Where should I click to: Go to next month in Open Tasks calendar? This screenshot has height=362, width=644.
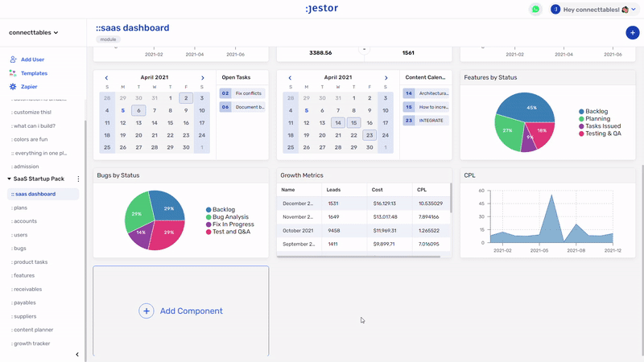pos(203,77)
